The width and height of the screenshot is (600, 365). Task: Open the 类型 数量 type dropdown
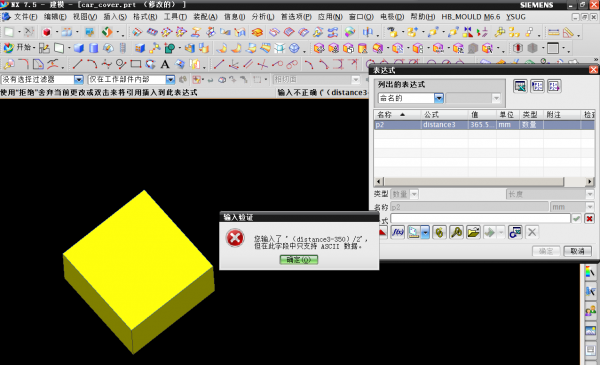pos(414,194)
